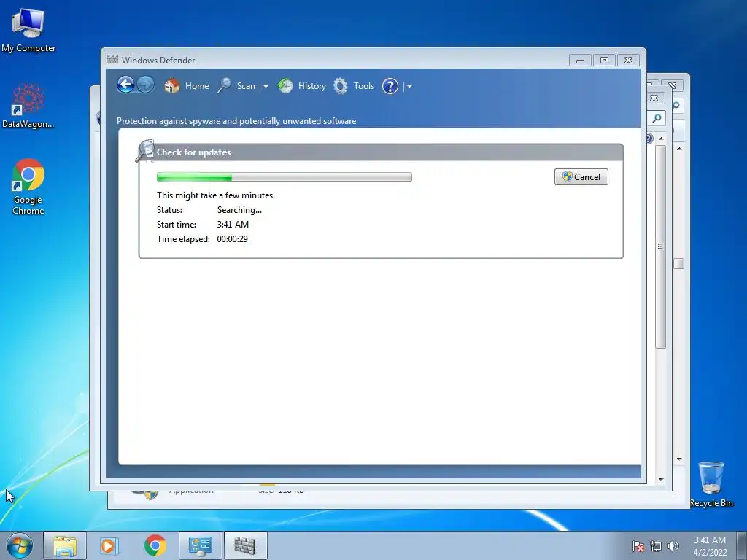Click the Tools toolbar label
Image resolution: width=747 pixels, height=560 pixels.
[x=364, y=86]
